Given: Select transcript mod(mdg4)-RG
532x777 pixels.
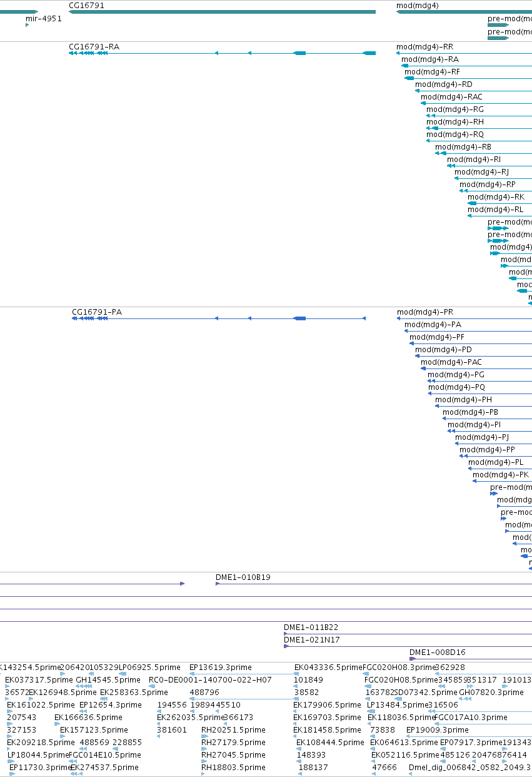Looking at the screenshot, I should click(455, 109).
